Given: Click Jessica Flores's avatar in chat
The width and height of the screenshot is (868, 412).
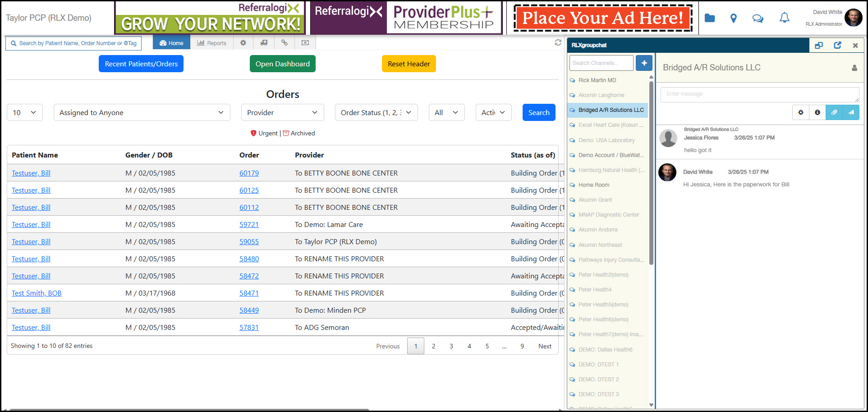Looking at the screenshot, I should 668,138.
